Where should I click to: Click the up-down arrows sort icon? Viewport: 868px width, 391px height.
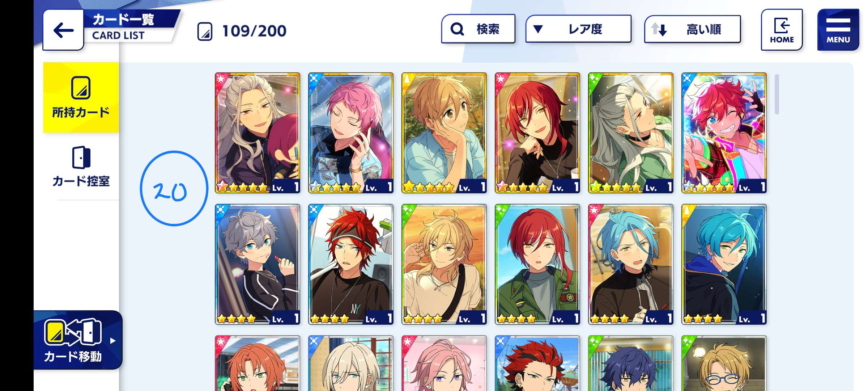[659, 29]
